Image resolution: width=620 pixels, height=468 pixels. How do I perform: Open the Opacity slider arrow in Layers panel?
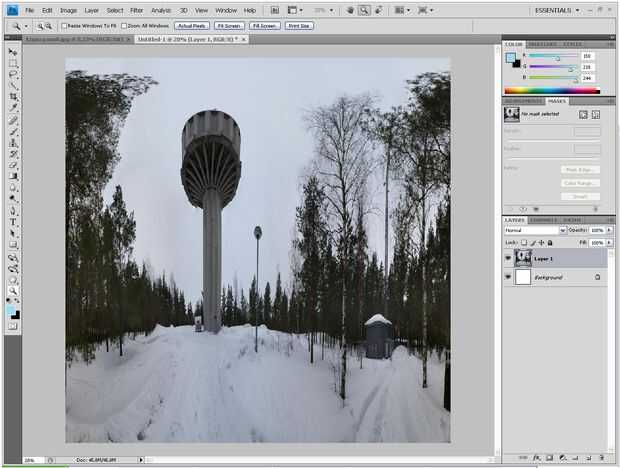(609, 230)
